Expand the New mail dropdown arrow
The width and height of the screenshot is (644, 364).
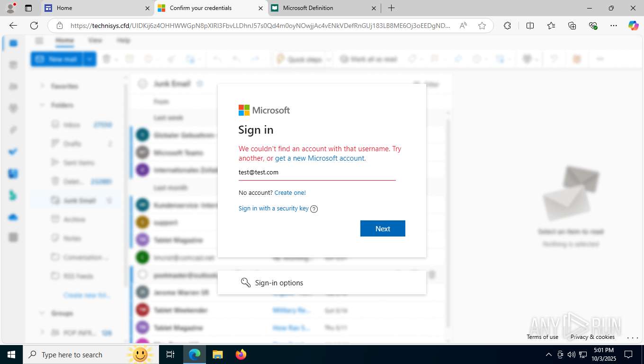(89, 59)
